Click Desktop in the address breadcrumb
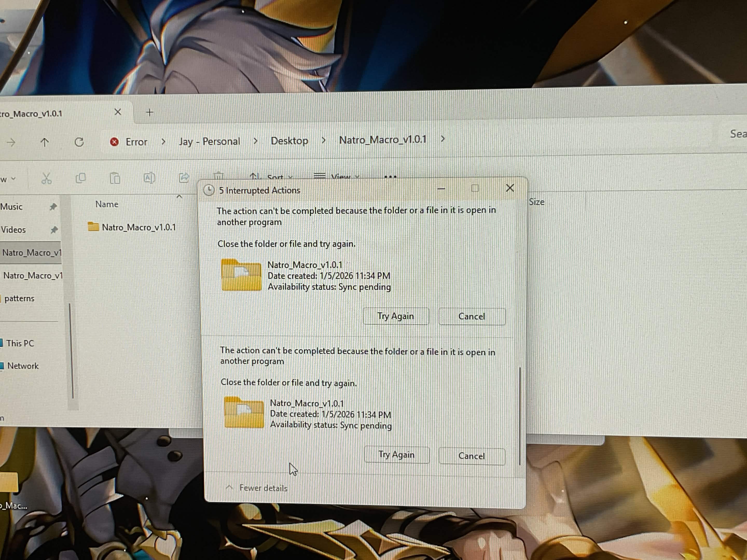747x560 pixels. 289,141
